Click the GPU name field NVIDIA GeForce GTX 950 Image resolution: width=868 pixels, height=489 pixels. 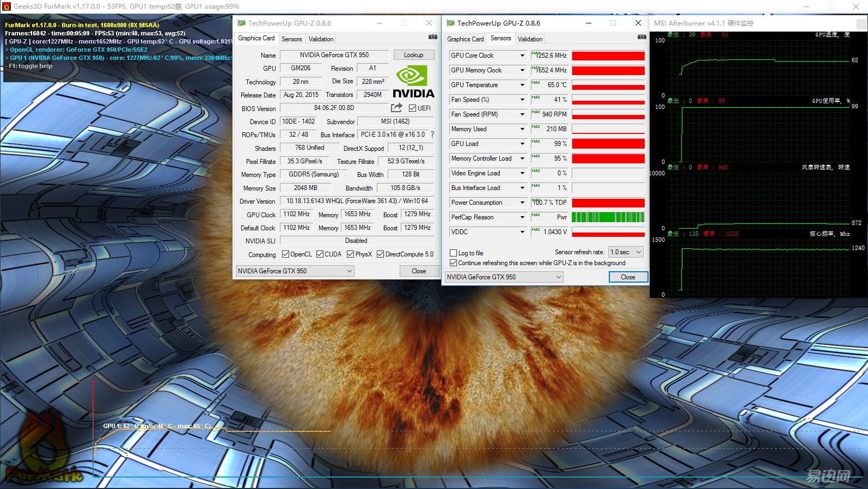point(334,55)
